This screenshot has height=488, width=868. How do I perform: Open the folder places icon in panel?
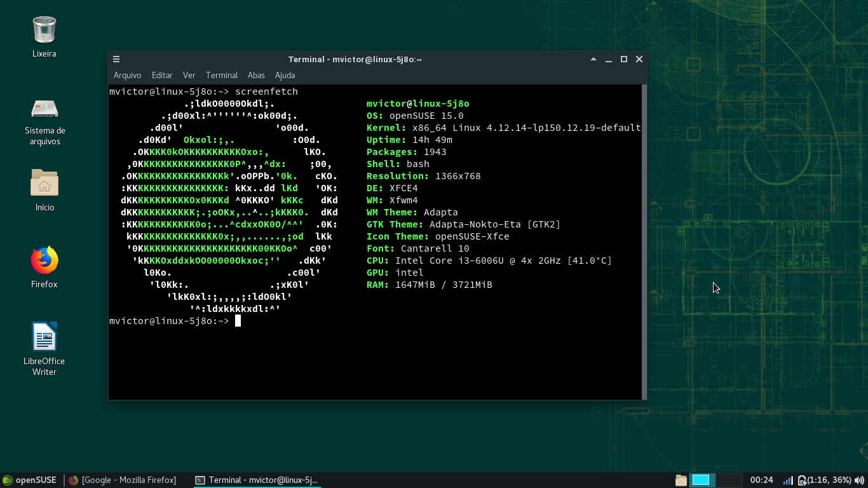pos(681,480)
